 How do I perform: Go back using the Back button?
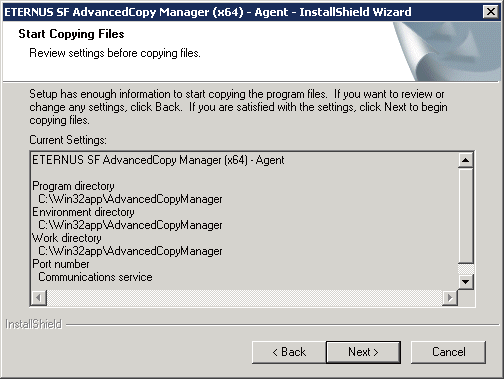click(289, 352)
